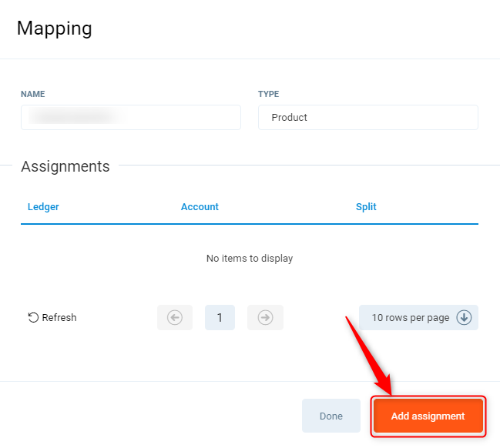Click the Type field showing Product
Viewport: 500px width, 448px height.
pos(367,118)
